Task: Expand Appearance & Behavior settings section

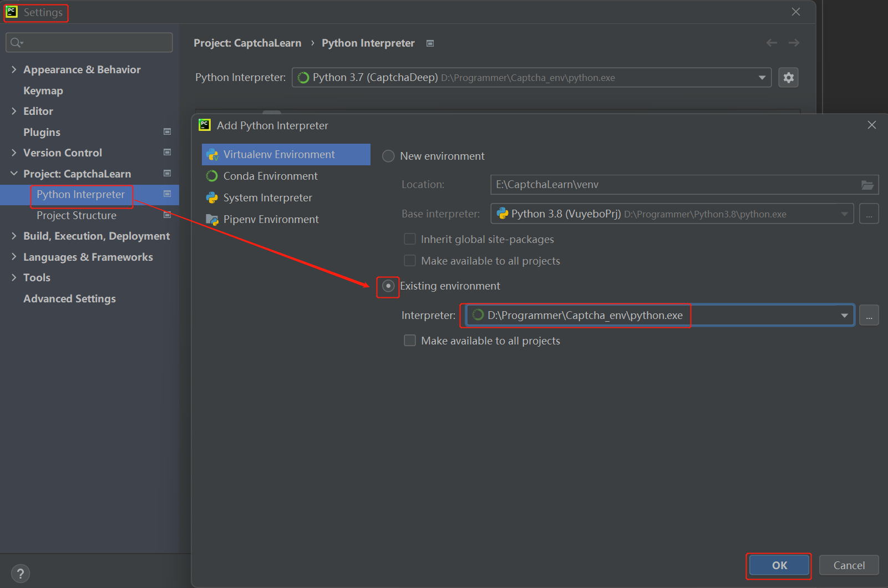Action: pos(14,69)
